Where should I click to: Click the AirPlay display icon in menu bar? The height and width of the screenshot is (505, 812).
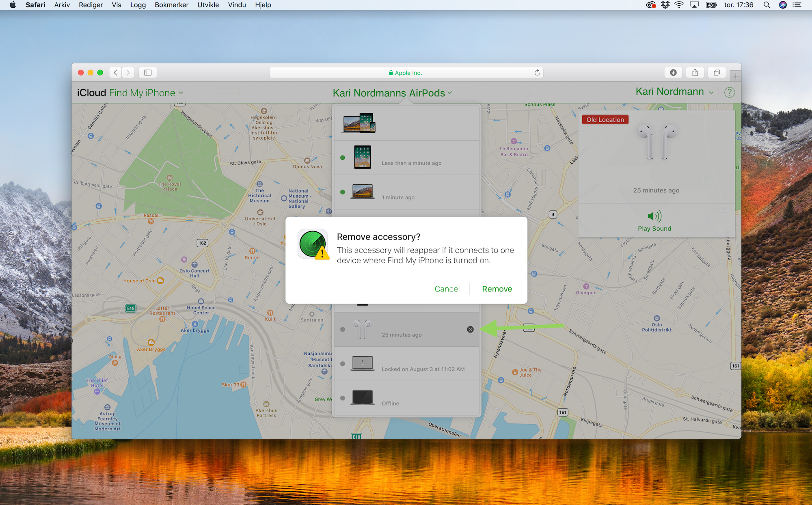pyautogui.click(x=695, y=5)
